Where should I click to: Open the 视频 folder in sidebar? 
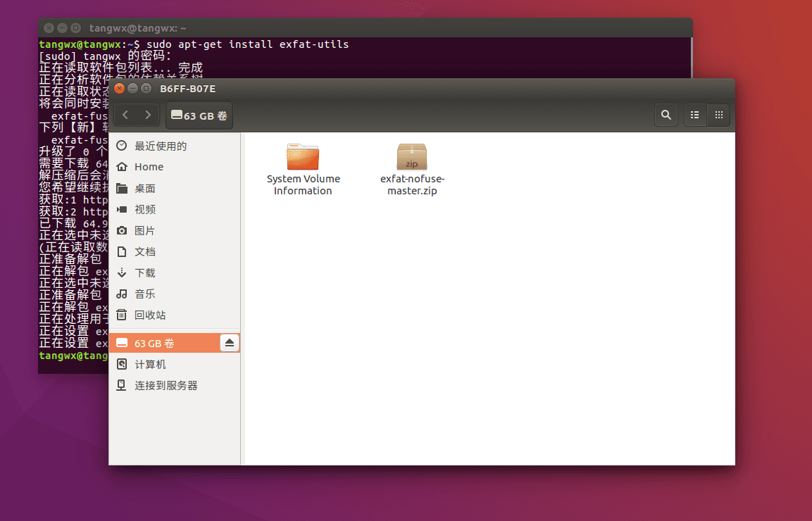[x=145, y=209]
